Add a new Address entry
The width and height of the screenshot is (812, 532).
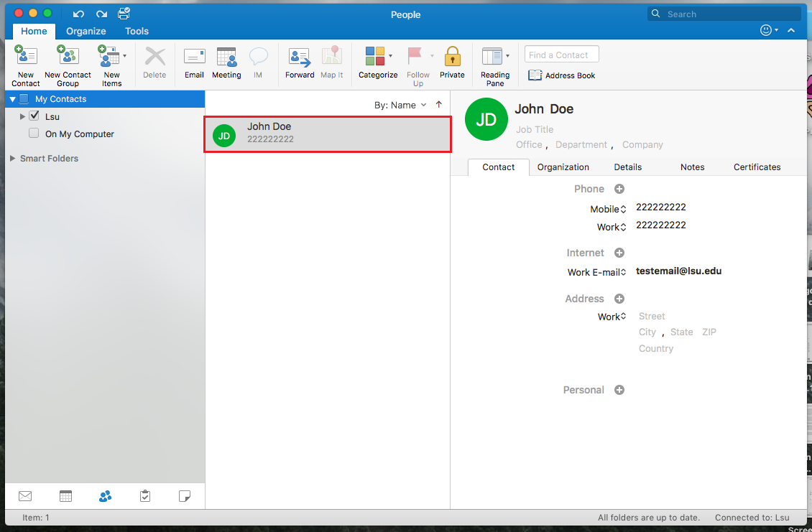click(619, 299)
